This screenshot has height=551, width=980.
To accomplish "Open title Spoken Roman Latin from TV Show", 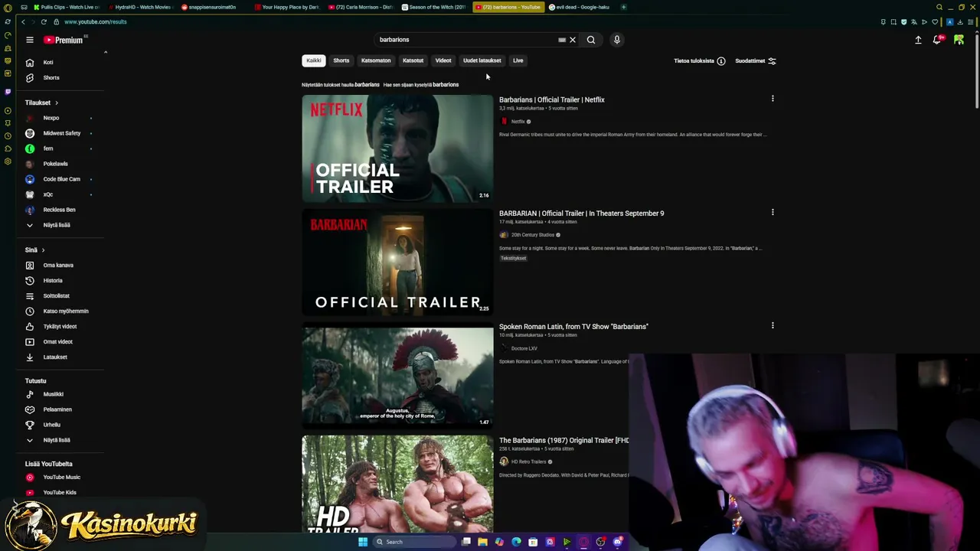I will tap(573, 327).
